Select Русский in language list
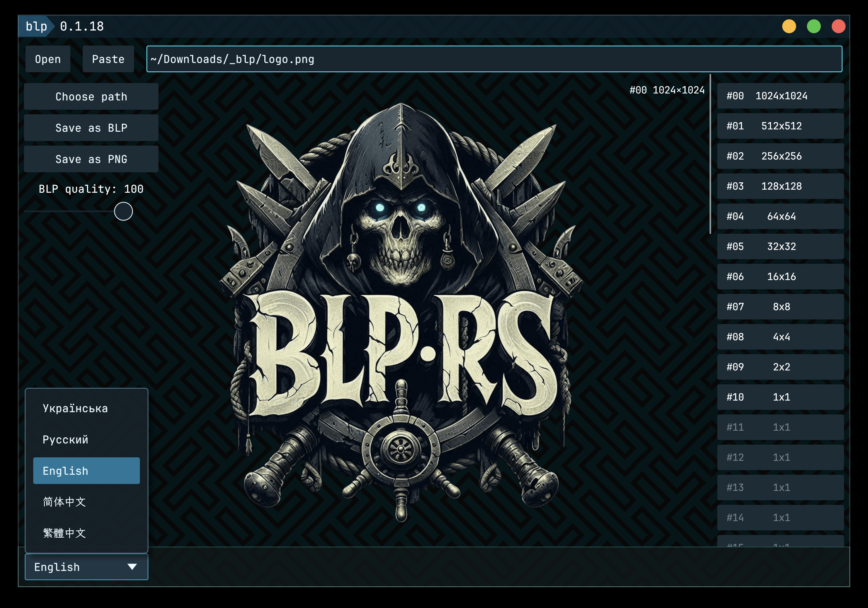The width and height of the screenshot is (868, 608). tap(87, 440)
